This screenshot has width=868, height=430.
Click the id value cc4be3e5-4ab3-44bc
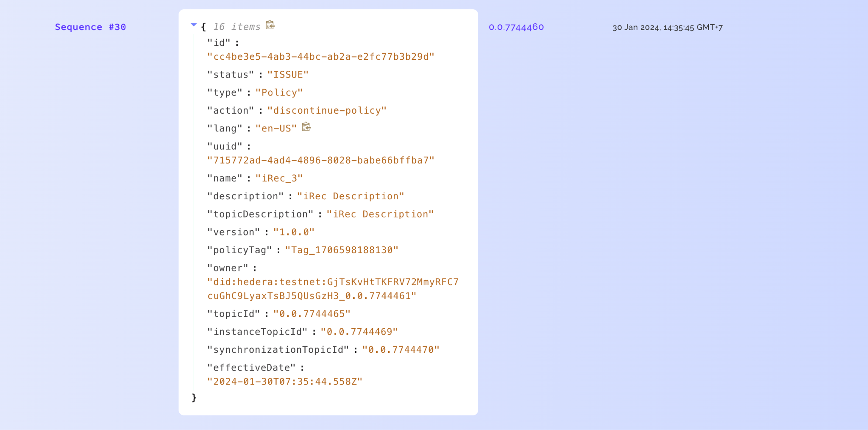321,57
